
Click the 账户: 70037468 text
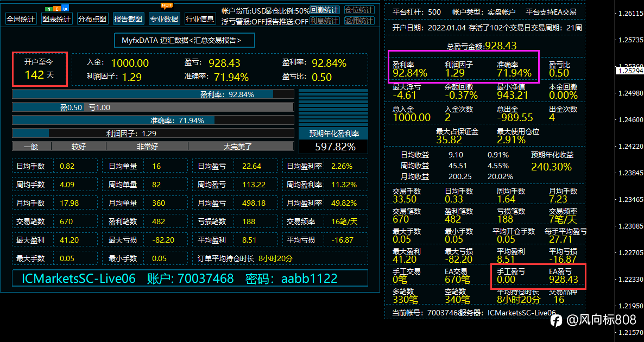pyautogui.click(x=190, y=279)
